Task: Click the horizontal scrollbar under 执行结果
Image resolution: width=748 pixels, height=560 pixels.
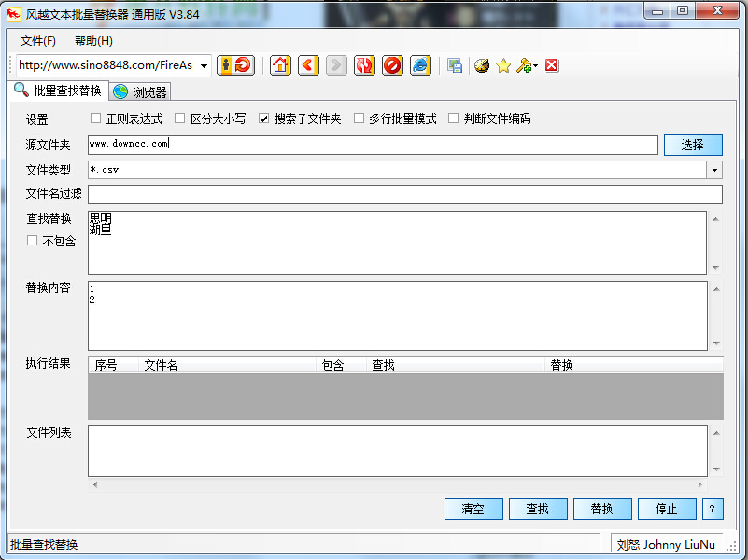Action: [402, 483]
